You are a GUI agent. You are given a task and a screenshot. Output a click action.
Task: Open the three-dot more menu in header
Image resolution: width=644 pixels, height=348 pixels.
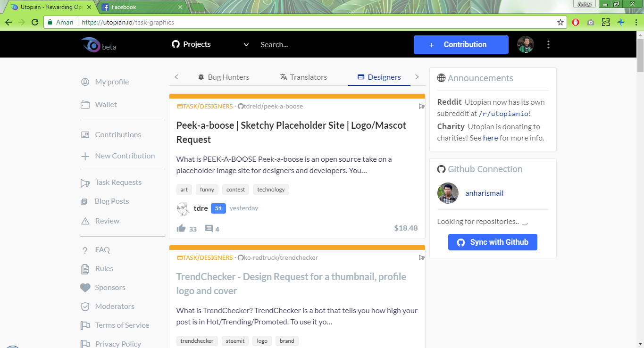[548, 44]
